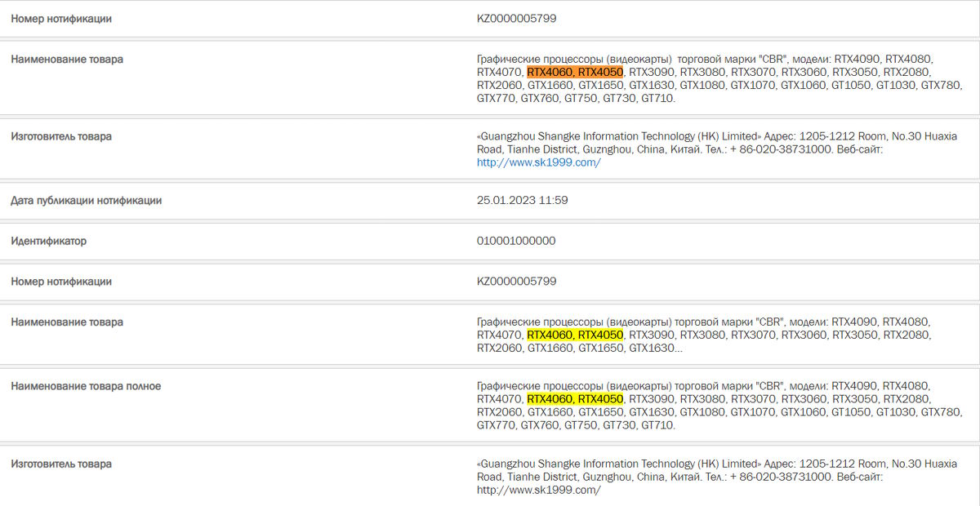The height and width of the screenshot is (506, 980).
Task: Click GT710 in the 'Наименование товара полное' row
Action: point(657,425)
